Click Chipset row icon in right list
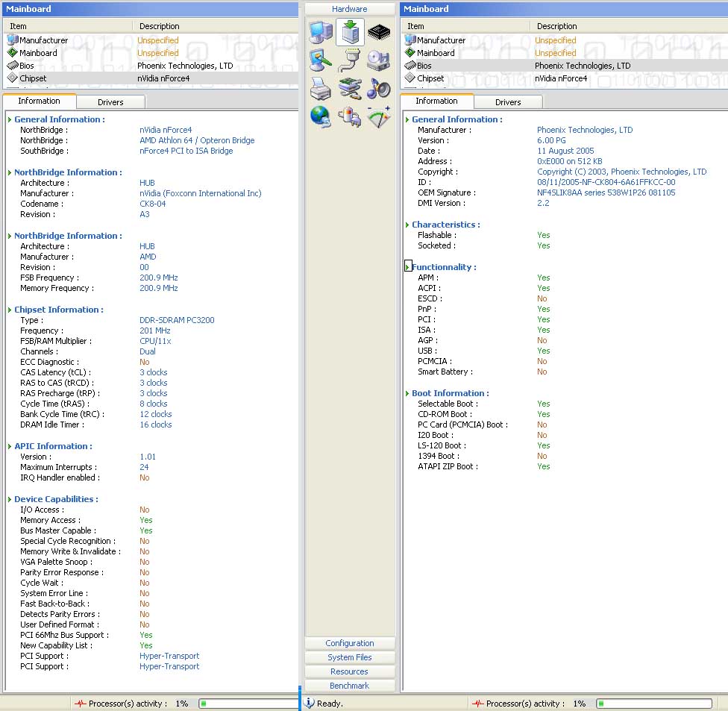Image resolution: width=728 pixels, height=711 pixels. point(410,78)
